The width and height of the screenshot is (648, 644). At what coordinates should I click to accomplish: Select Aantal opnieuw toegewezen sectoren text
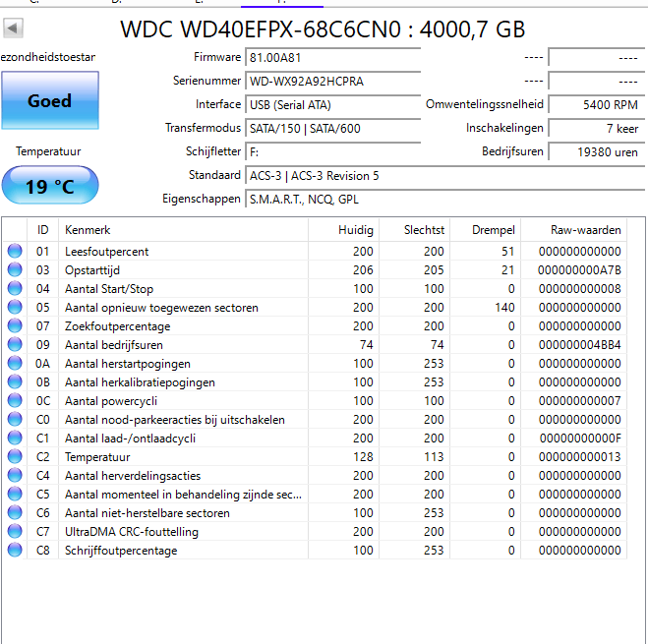click(x=161, y=308)
